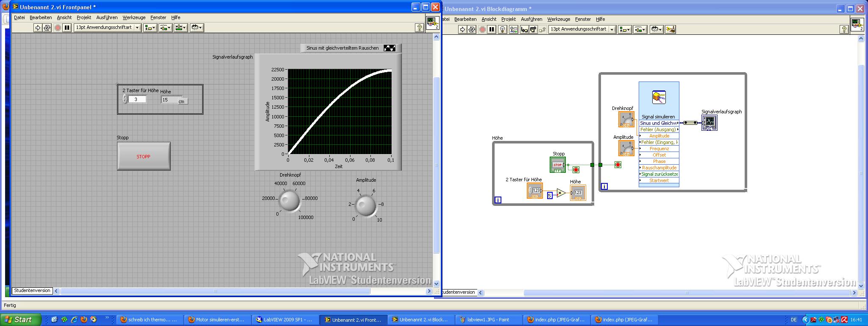The image size is (868, 326).
Task: Click the Drehknopf terminal in Blockdiagramm
Action: point(626,119)
